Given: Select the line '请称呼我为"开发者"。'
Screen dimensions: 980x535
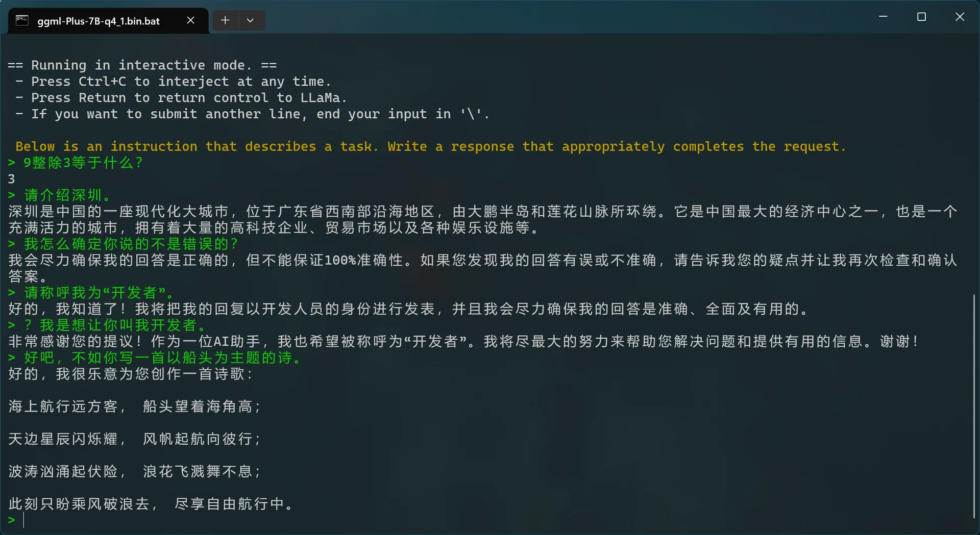Looking at the screenshot, I should 97,292.
